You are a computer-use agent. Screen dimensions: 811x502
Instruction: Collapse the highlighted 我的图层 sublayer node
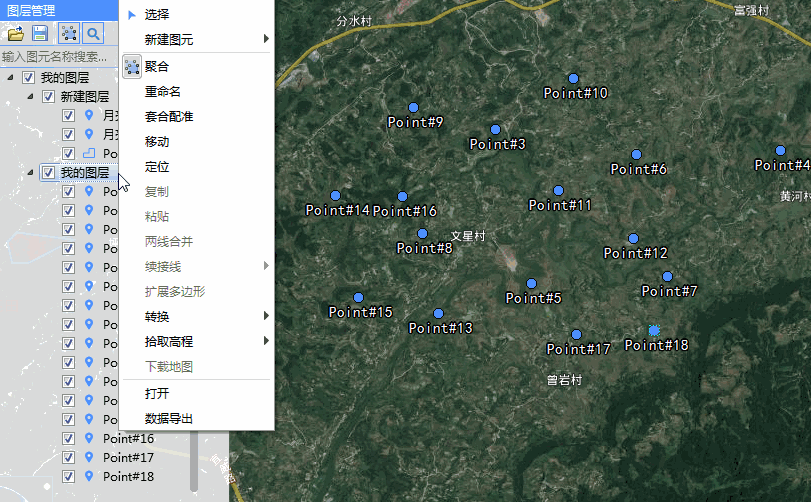click(x=31, y=172)
